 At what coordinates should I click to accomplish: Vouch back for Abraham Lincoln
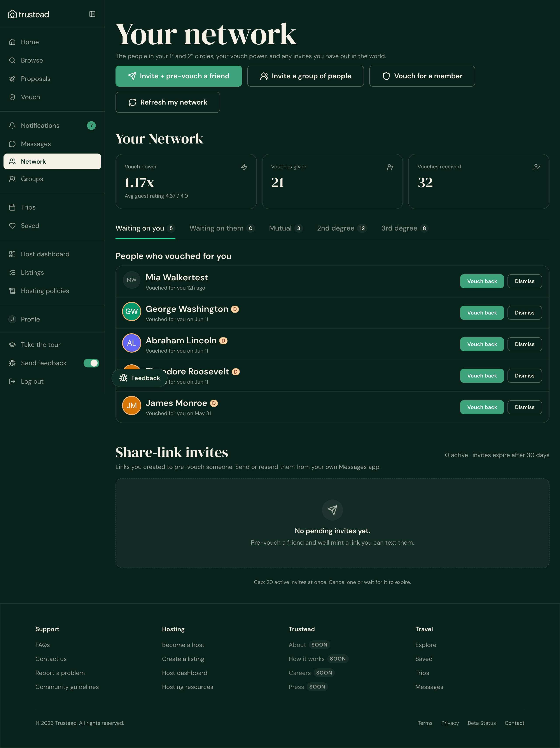[x=482, y=344]
